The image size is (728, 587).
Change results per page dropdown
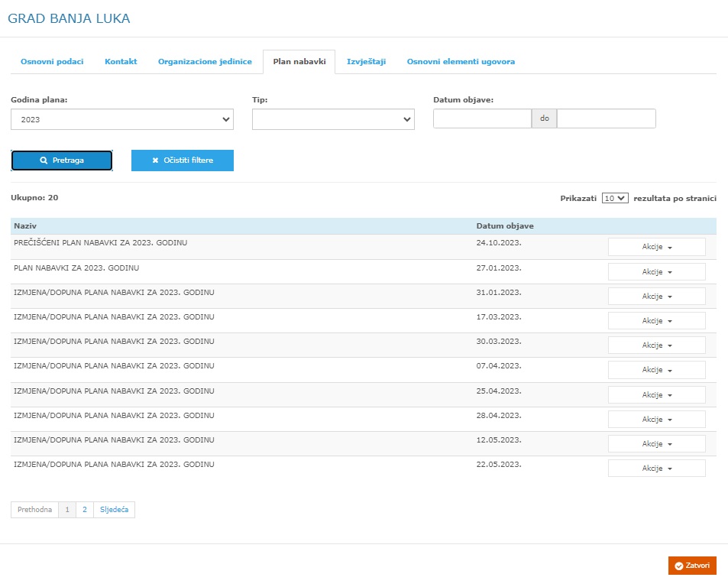tap(615, 198)
